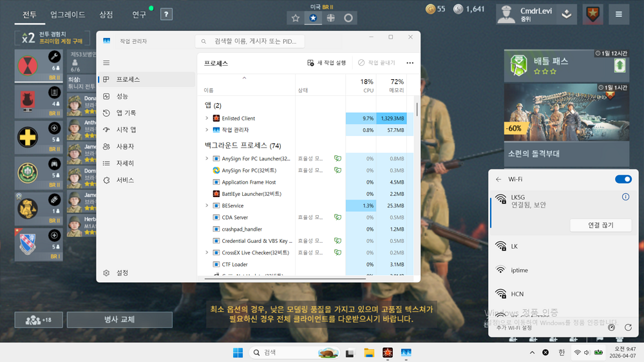Open the 앱 기록 history tab
The image size is (644, 362).
tap(146, 113)
